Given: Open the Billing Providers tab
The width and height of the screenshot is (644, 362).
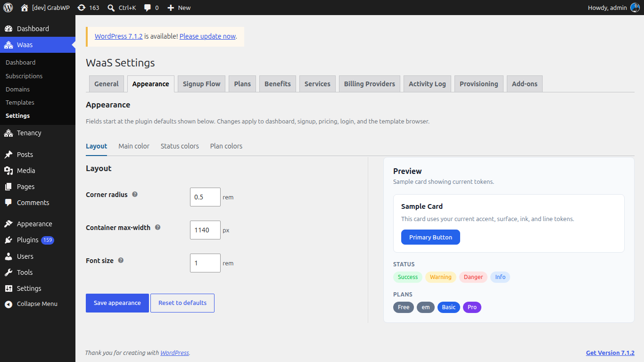Looking at the screenshot, I should 370,84.
